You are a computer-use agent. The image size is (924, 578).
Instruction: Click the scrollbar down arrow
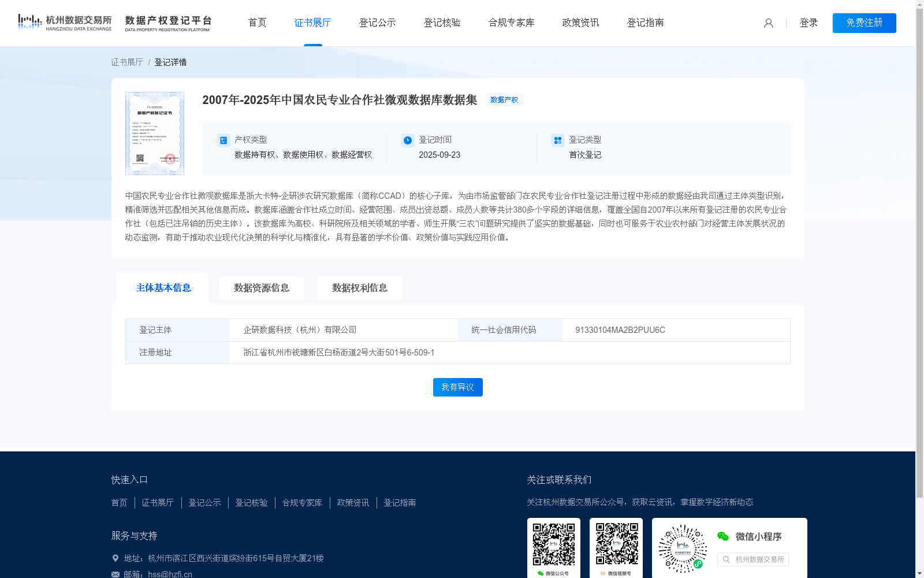[919, 574]
